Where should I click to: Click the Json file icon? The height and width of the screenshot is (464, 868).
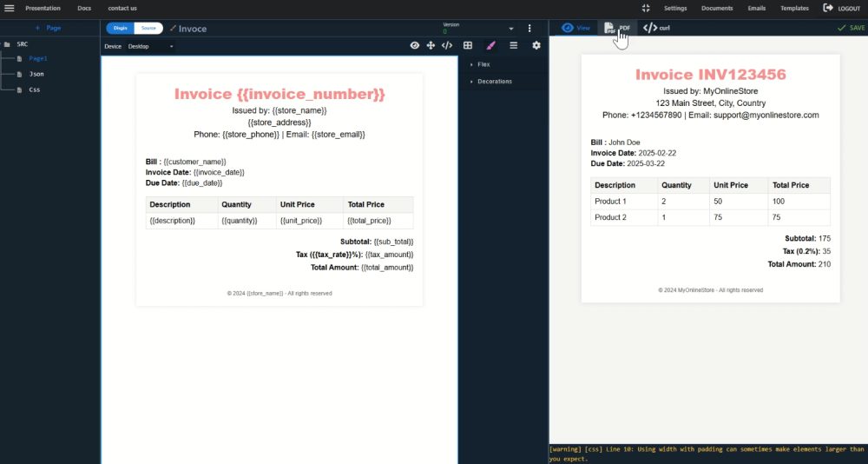tap(19, 74)
